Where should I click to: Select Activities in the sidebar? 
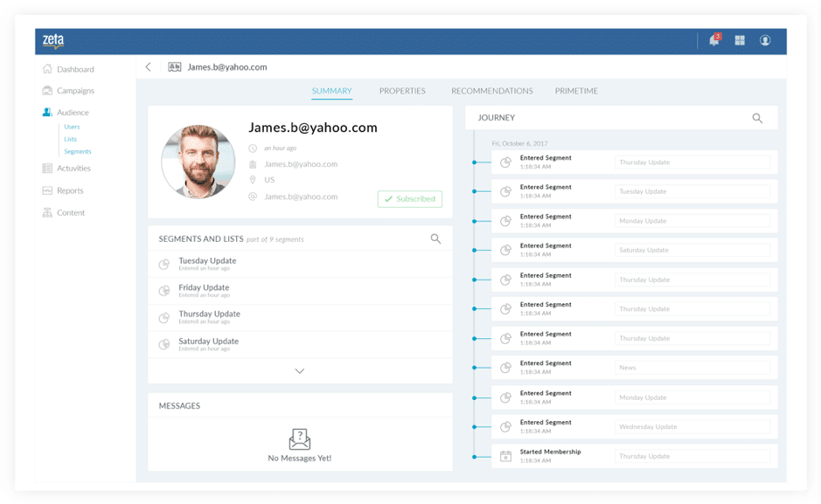(x=73, y=169)
